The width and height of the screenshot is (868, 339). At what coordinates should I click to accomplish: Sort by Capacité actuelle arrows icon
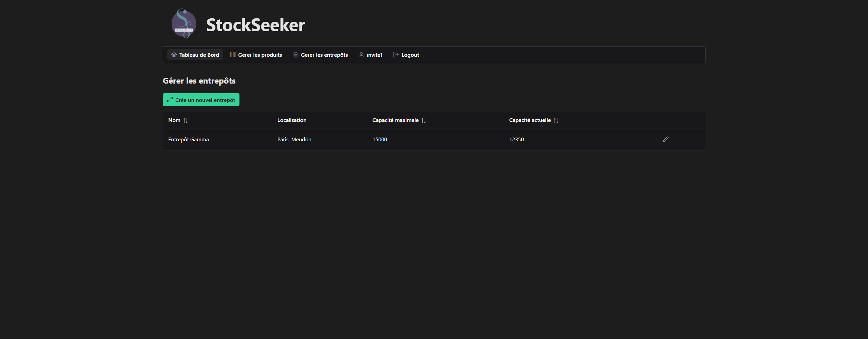(x=556, y=120)
